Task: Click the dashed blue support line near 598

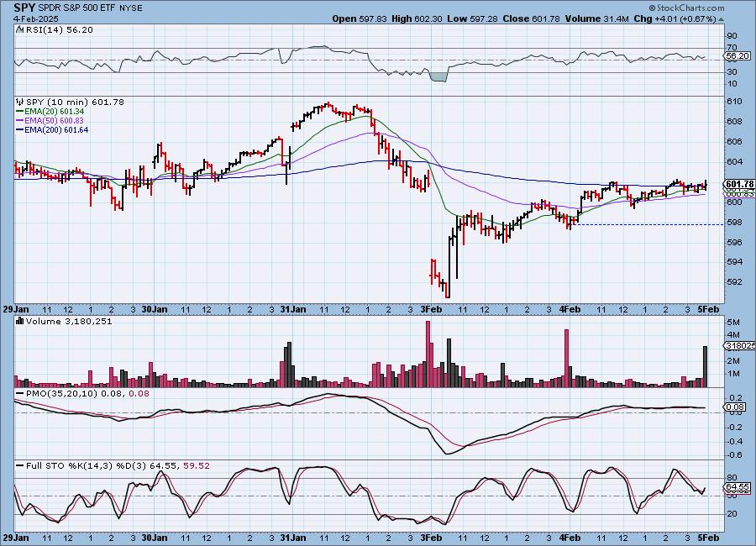Action: point(651,225)
